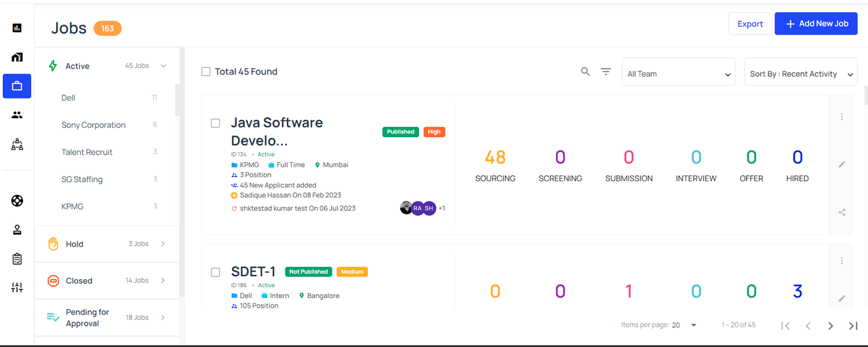Check the Java Software Developer job checkbox
The height and width of the screenshot is (347, 868).
coord(216,124)
